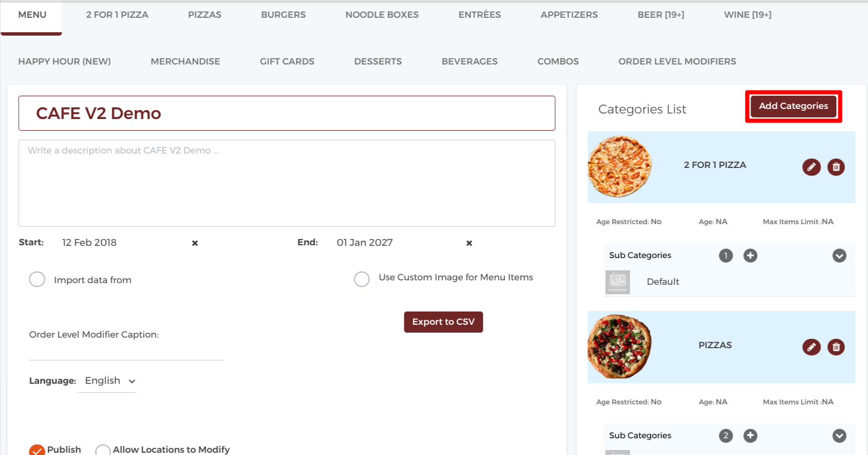Click the menu description text area
Viewport: 868px width, 455px height.
[x=287, y=183]
